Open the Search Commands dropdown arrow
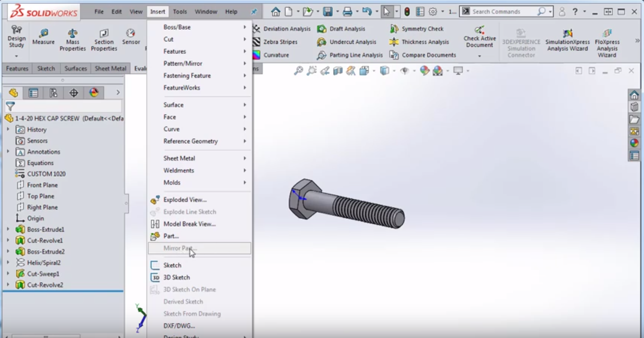 pos(550,12)
